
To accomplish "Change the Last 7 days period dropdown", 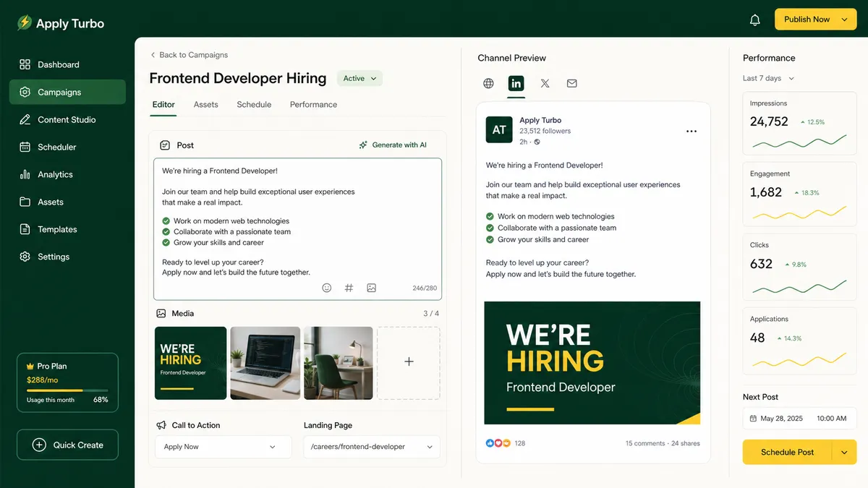I will (768, 78).
